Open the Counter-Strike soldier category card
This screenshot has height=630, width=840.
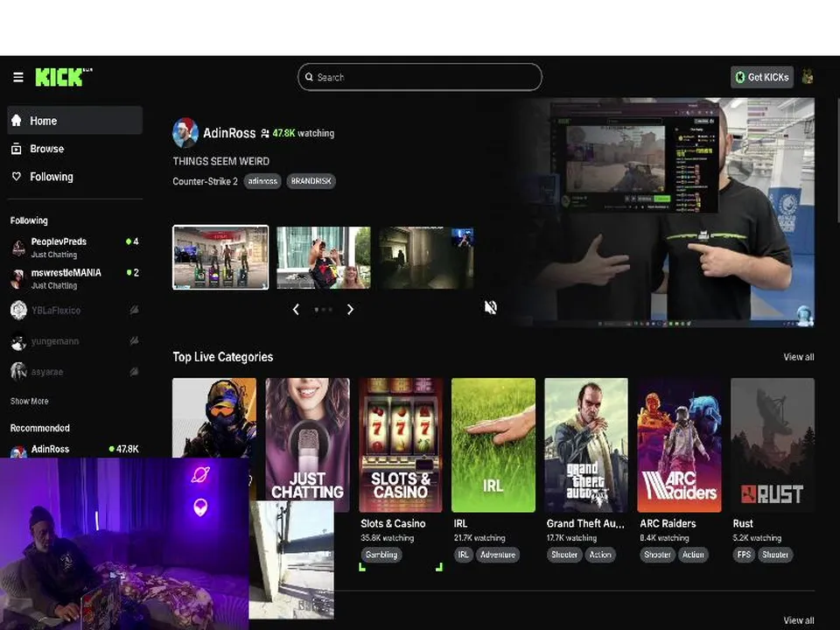214,418
